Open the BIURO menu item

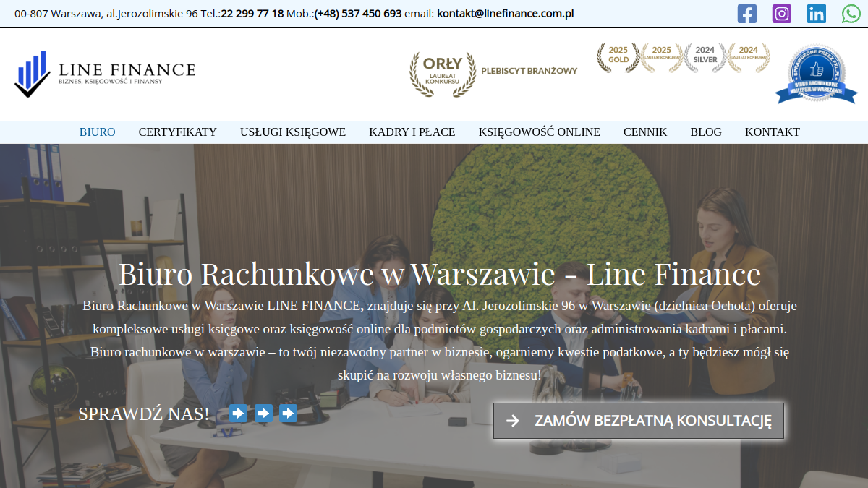(98, 132)
